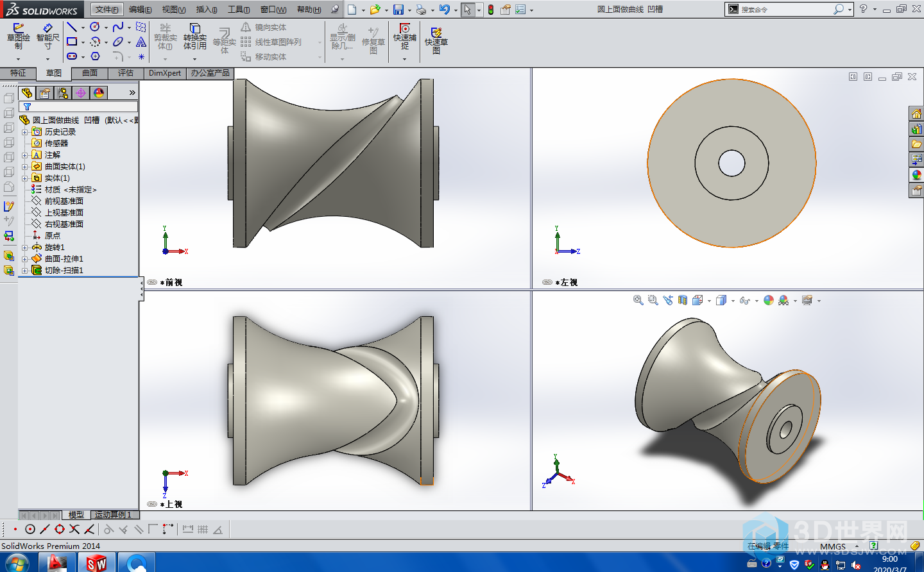Expand the 历史记录 tree node
The image size is (924, 572).
click(x=24, y=132)
